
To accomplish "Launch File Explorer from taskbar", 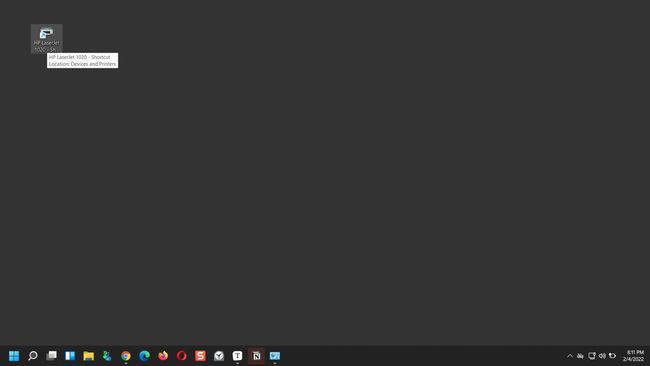I will [x=89, y=356].
